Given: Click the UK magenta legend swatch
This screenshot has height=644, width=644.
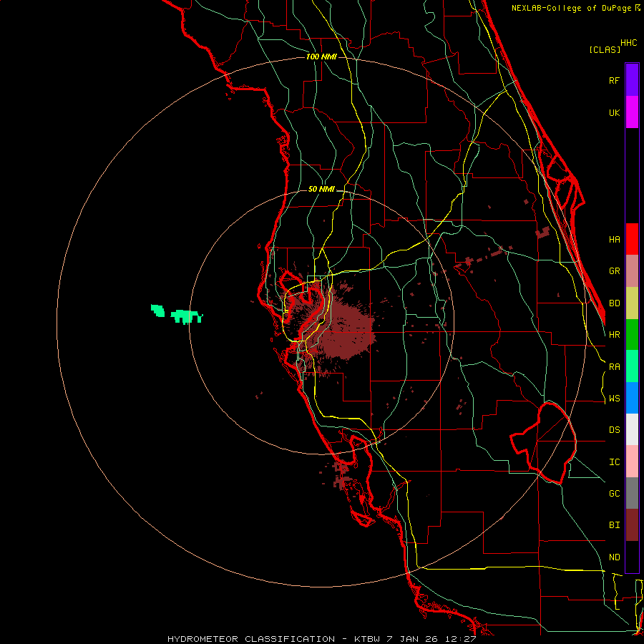Looking at the screenshot, I should (x=632, y=112).
